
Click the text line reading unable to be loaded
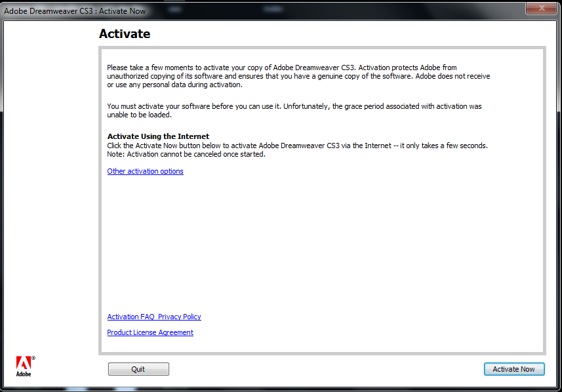tap(139, 115)
